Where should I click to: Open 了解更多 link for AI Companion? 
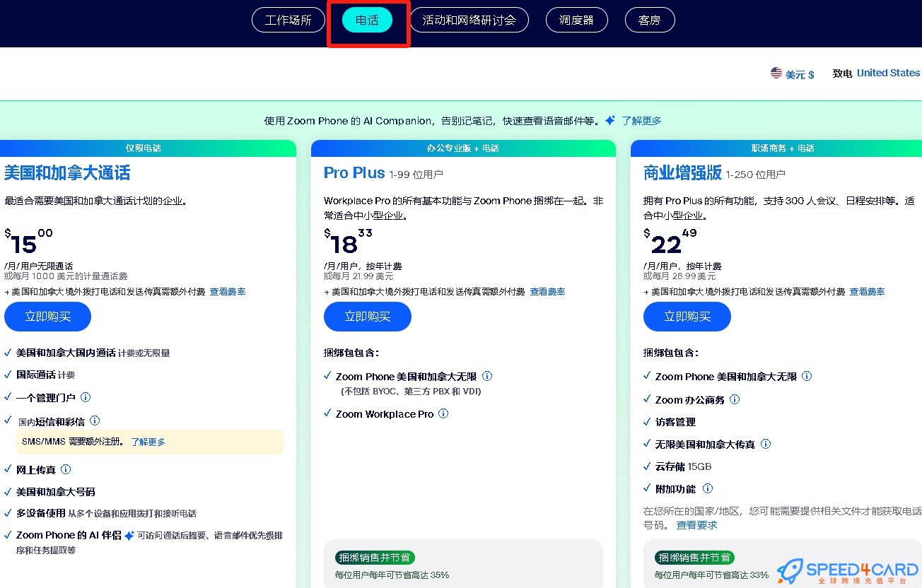[x=641, y=121]
